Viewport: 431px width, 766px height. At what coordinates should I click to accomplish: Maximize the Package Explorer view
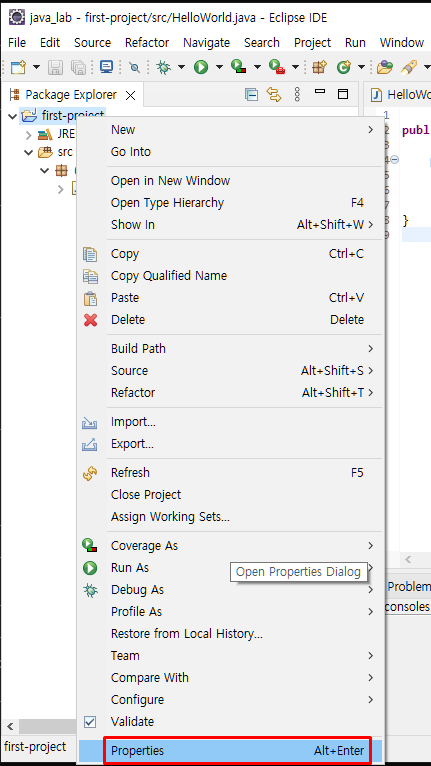pos(343,94)
